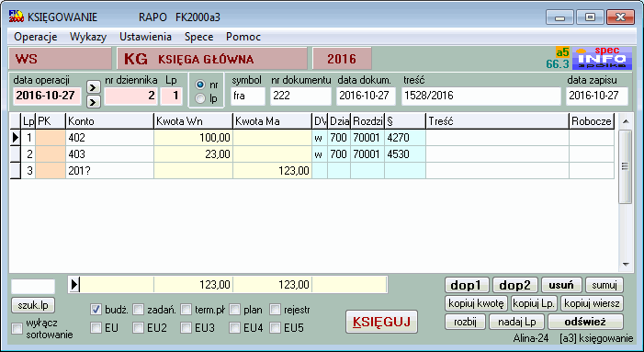Click the kopiuj wiersz button
The height and width of the screenshot is (352, 644).
[592, 303]
